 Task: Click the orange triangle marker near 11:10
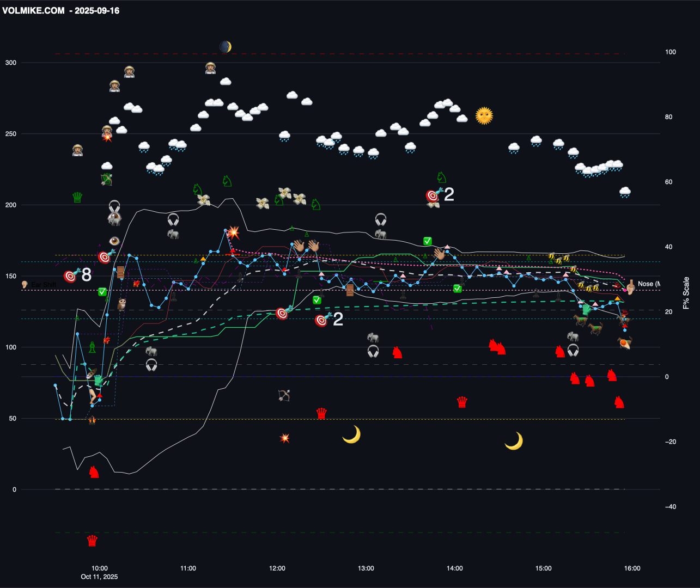tap(203, 259)
